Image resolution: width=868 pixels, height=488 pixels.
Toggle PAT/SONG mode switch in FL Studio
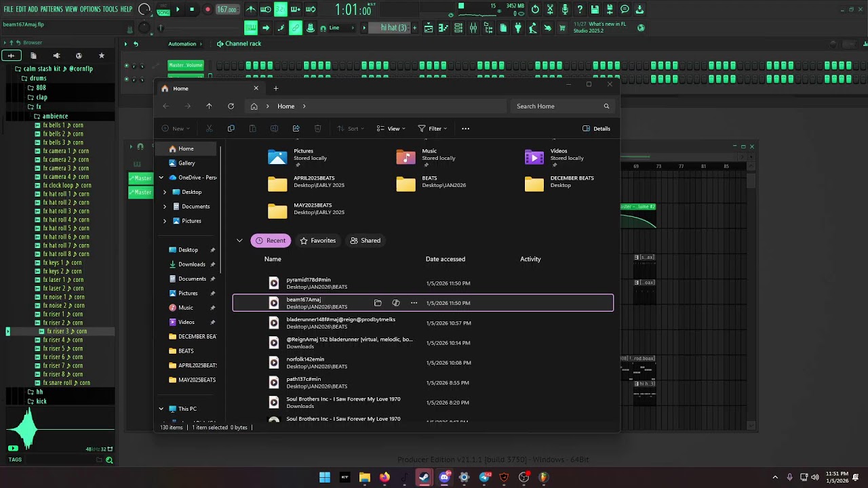pyautogui.click(x=163, y=9)
